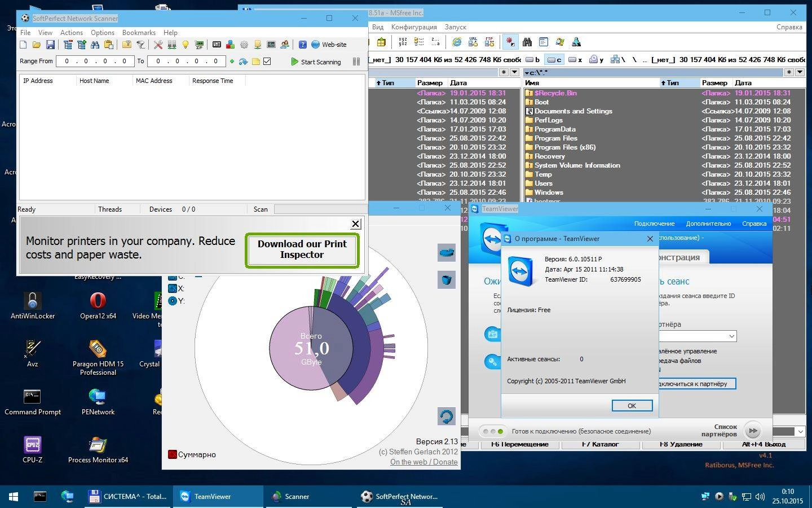812x508 pixels.
Task: Open the Total Commander command line dropdown
Action: click(x=800, y=432)
